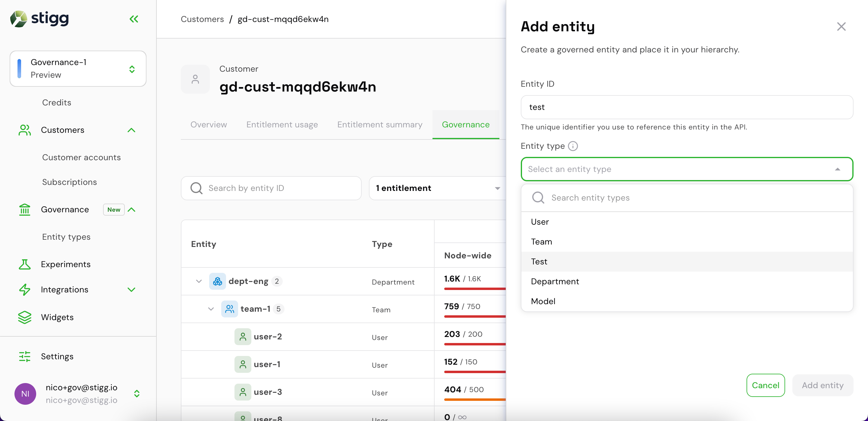
Task: Click the dept-eng usage bar
Action: [475, 288]
